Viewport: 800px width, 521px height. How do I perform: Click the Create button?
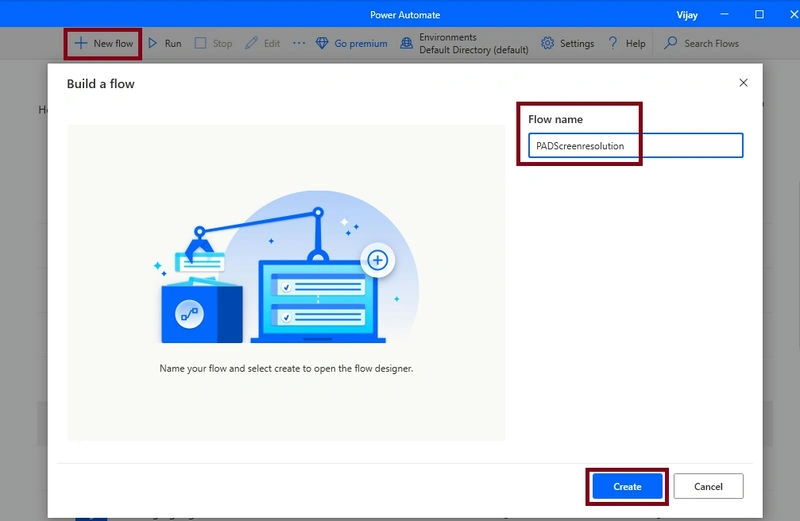tap(627, 486)
